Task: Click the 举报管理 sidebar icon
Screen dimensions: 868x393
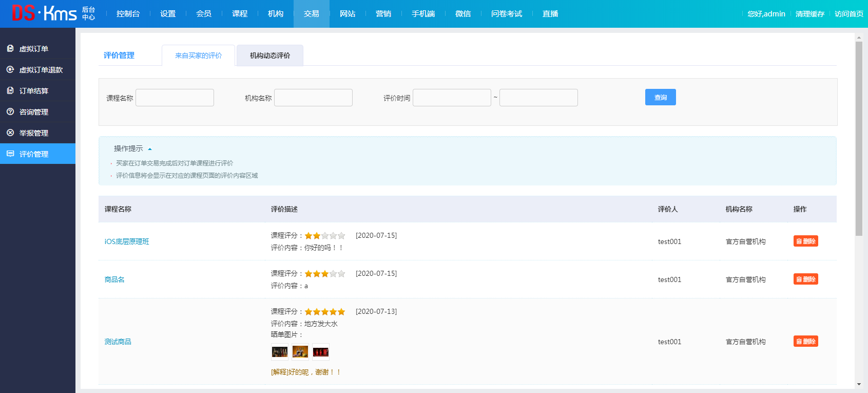Action: 10,133
